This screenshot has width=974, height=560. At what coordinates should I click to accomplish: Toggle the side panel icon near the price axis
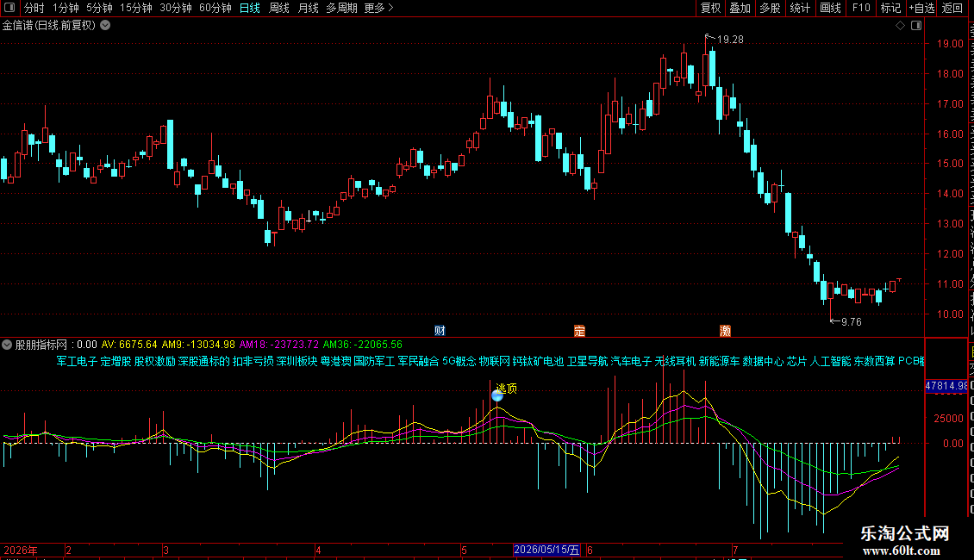point(916,26)
